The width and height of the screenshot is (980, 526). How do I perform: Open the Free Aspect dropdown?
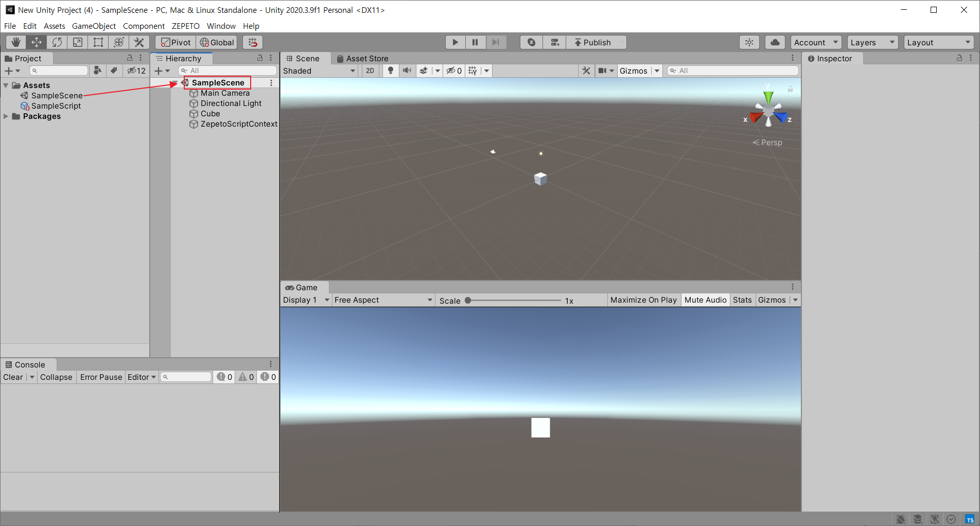pyautogui.click(x=383, y=300)
